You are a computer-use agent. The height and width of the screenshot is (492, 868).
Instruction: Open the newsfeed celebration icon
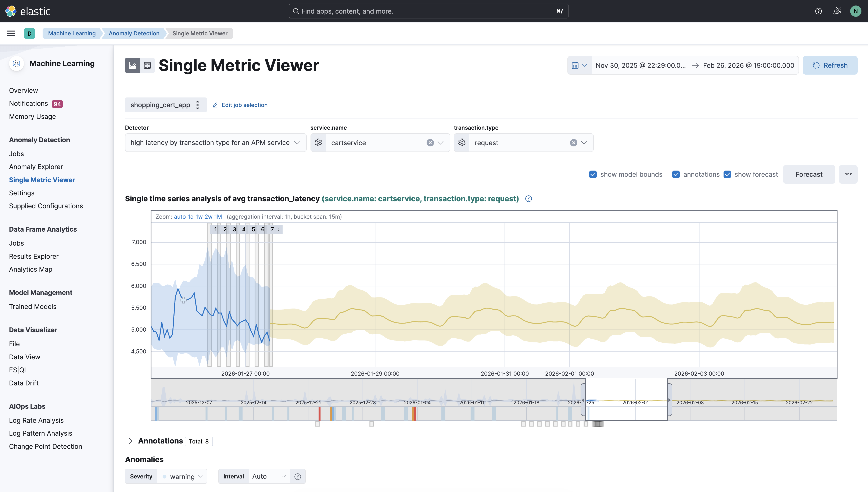click(x=837, y=11)
